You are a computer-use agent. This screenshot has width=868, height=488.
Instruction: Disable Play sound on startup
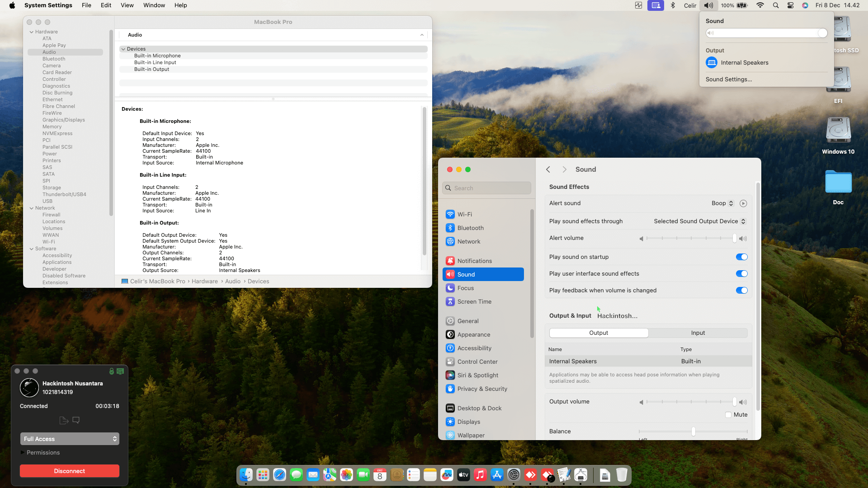click(741, 257)
